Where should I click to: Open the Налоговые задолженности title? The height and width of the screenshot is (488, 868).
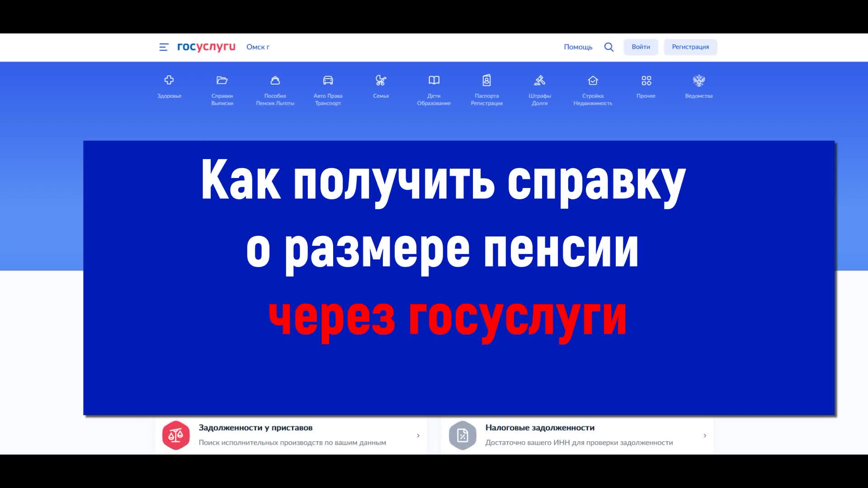coord(540,427)
